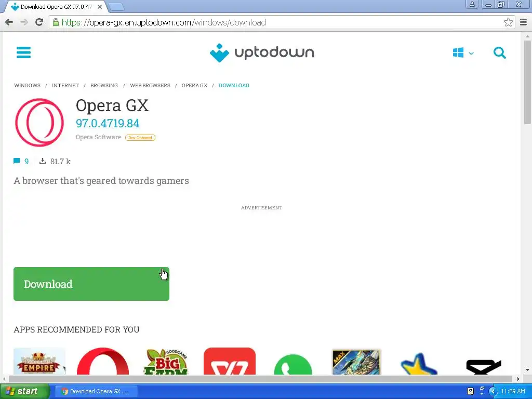Go to OPERA GX breadcrumb

click(194, 86)
